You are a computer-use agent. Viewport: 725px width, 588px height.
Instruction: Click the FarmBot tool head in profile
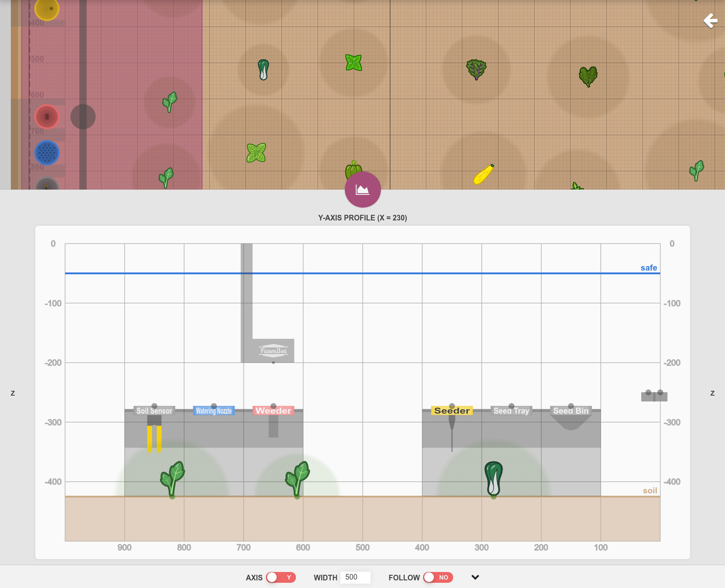[x=273, y=351]
